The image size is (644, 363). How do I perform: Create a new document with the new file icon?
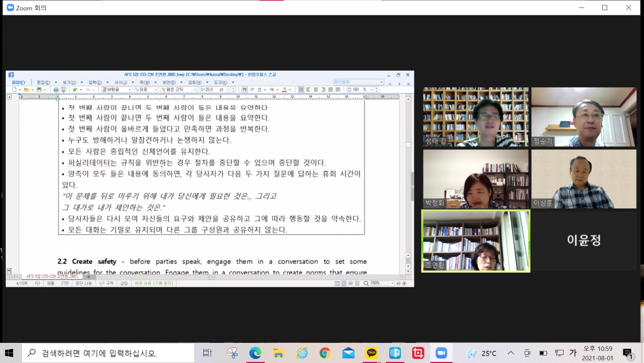(14, 90)
